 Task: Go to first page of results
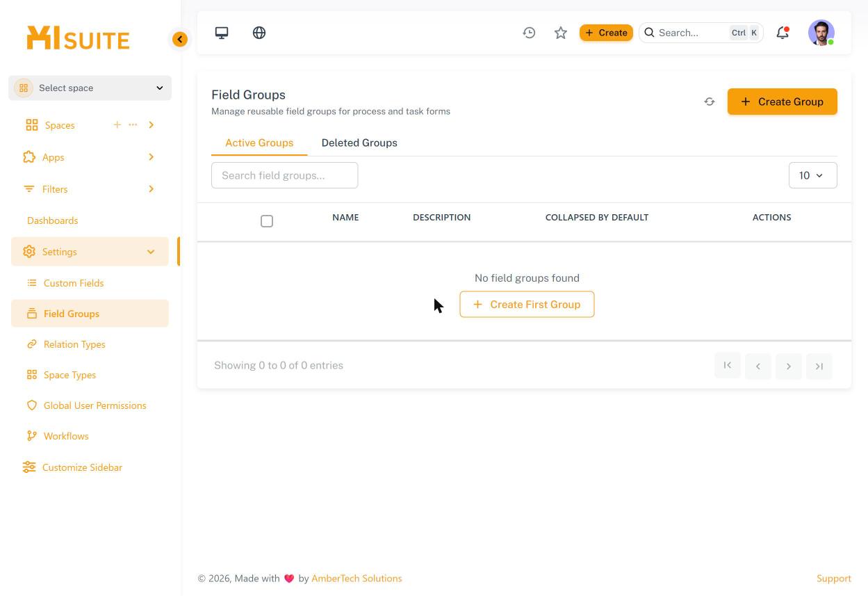tap(728, 366)
